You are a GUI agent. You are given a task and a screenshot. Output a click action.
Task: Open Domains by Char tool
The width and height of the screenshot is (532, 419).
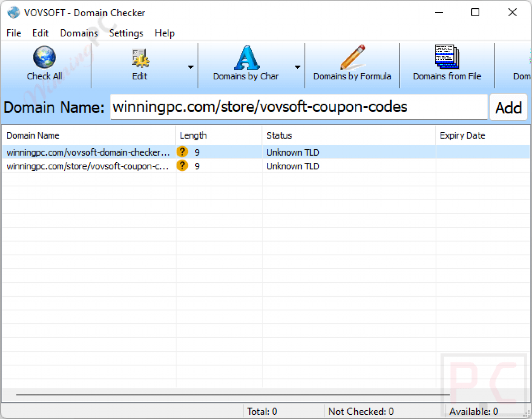click(x=246, y=59)
